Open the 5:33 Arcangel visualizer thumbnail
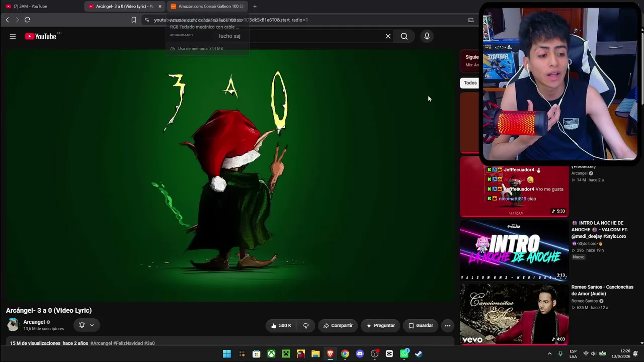 (514, 187)
